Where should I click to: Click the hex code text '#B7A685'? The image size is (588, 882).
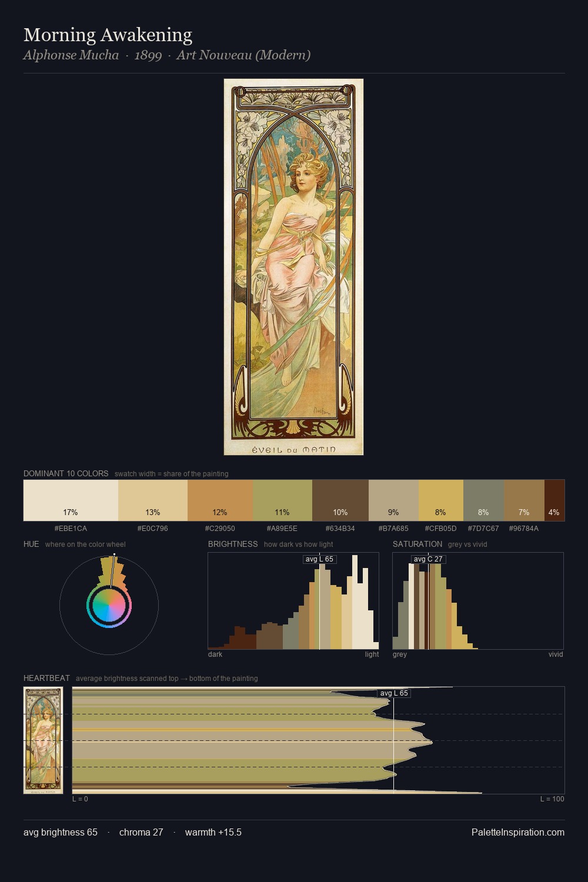(393, 529)
